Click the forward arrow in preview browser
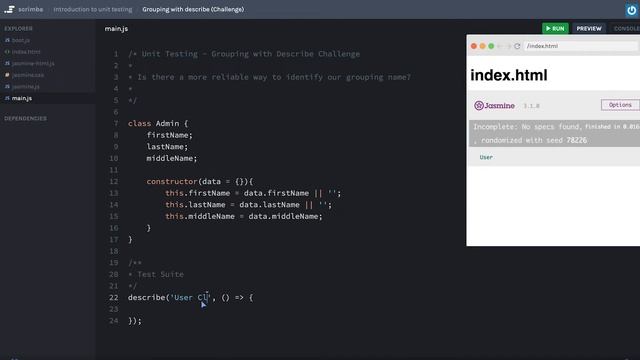Viewport: 640px width, 360px height. pos(509,46)
